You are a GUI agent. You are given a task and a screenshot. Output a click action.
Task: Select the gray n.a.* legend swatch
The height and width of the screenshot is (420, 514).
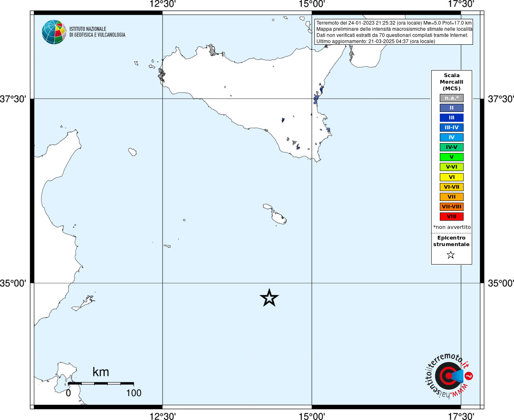[452, 98]
